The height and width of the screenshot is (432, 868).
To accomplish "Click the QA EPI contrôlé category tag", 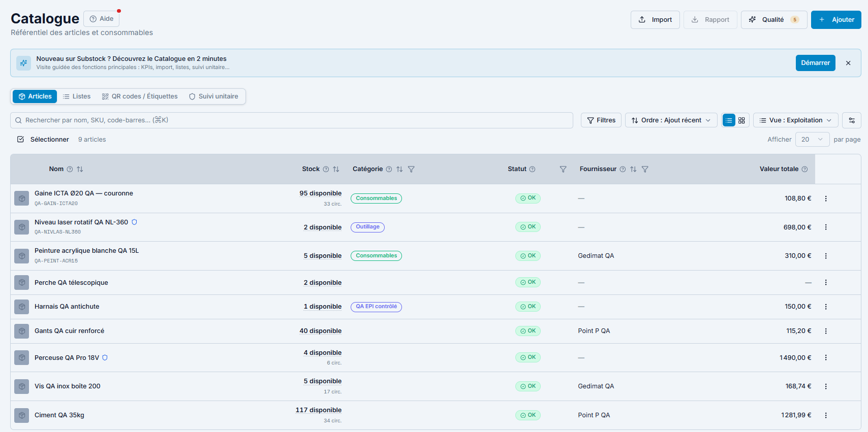I will (376, 307).
